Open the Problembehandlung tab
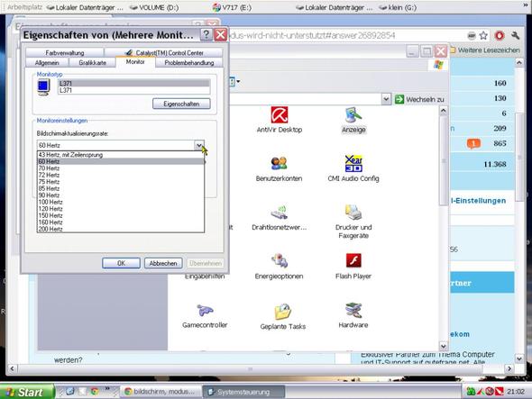Viewport: 532px width, 399px height. click(x=189, y=63)
